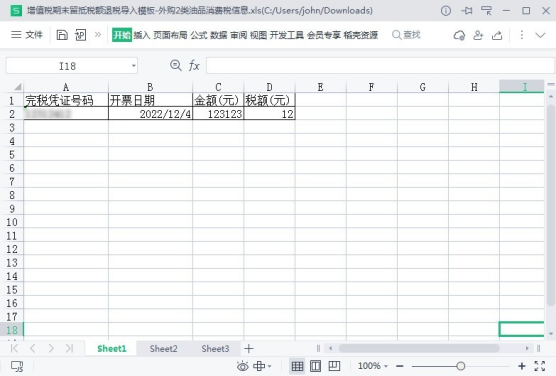Open the 100% zoom level dropdown
This screenshot has width=556, height=376.
coord(373,366)
